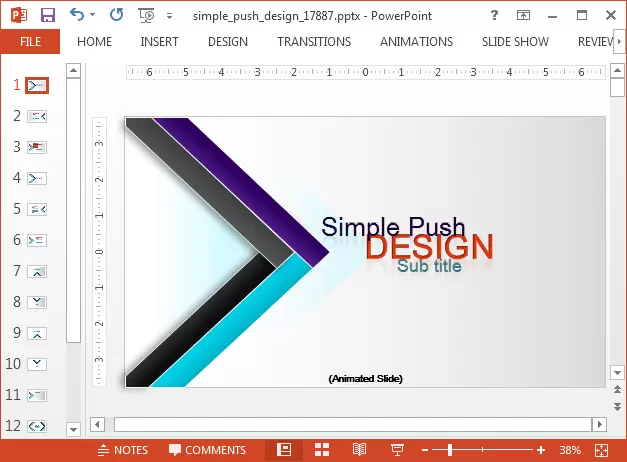
Task: Click the Redo/Repeat icon
Action: click(116, 15)
